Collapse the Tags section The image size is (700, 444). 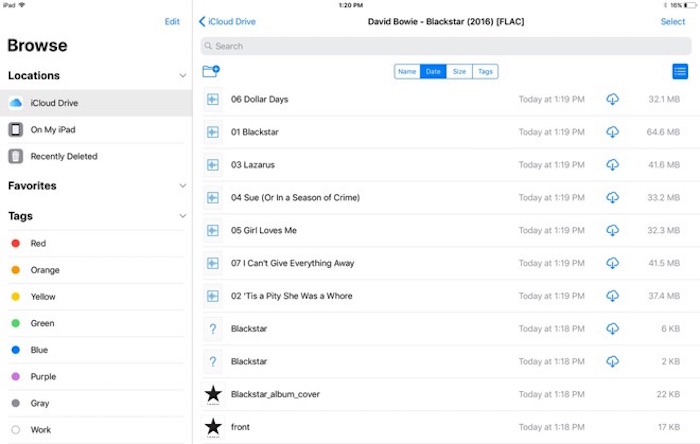coord(183,216)
